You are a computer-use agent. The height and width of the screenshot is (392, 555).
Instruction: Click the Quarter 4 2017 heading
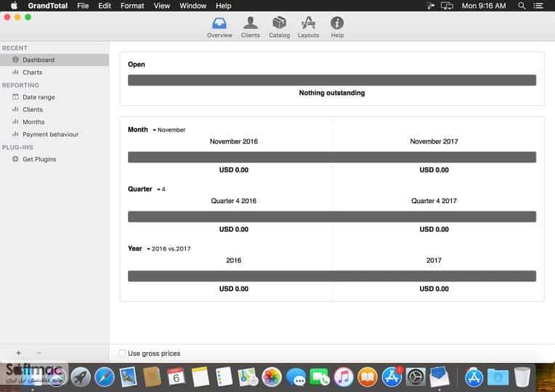tap(434, 201)
